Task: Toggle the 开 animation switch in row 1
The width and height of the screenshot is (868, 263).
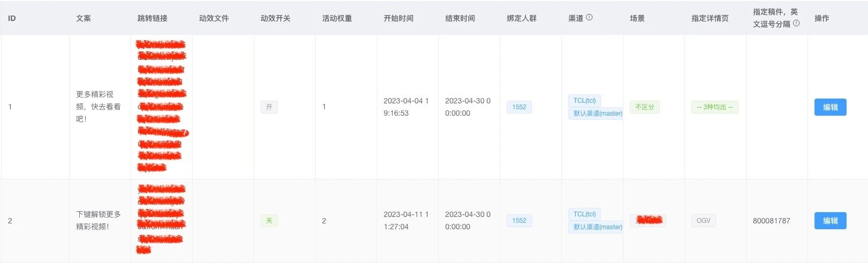Action: click(x=269, y=107)
